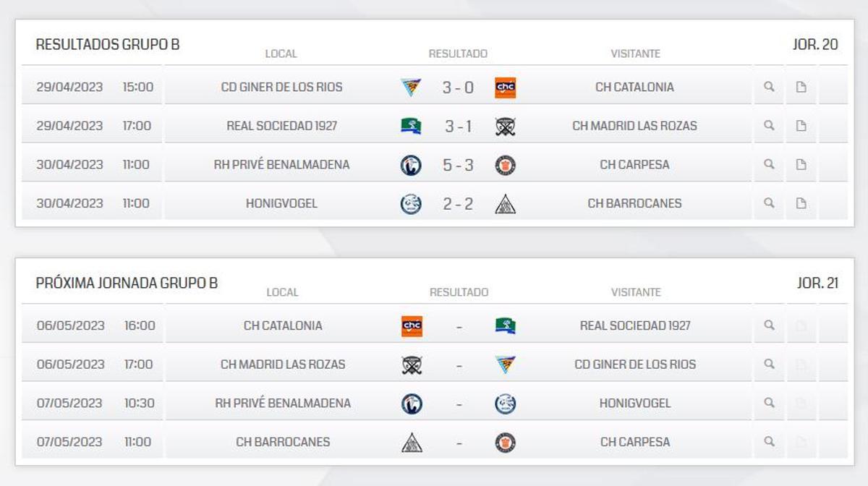Click the document icon for RH Privé Benalmadena match
Viewport: 868px width, 486px height.
click(800, 164)
